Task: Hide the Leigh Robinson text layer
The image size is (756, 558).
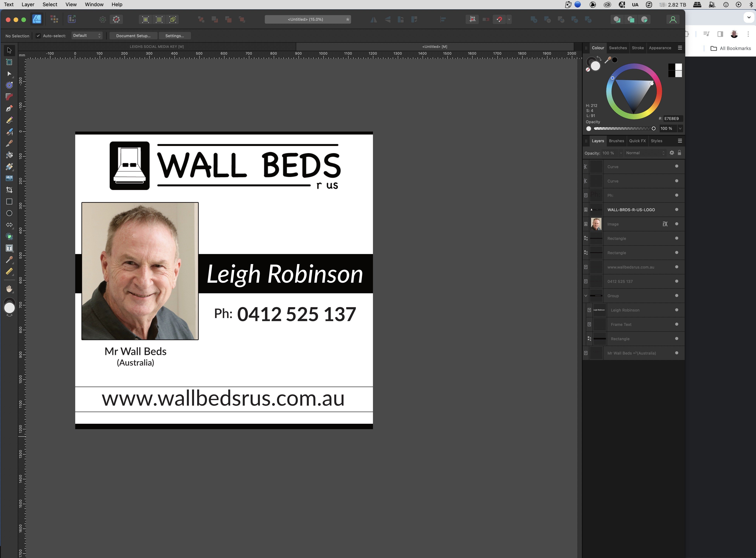Action: click(677, 310)
